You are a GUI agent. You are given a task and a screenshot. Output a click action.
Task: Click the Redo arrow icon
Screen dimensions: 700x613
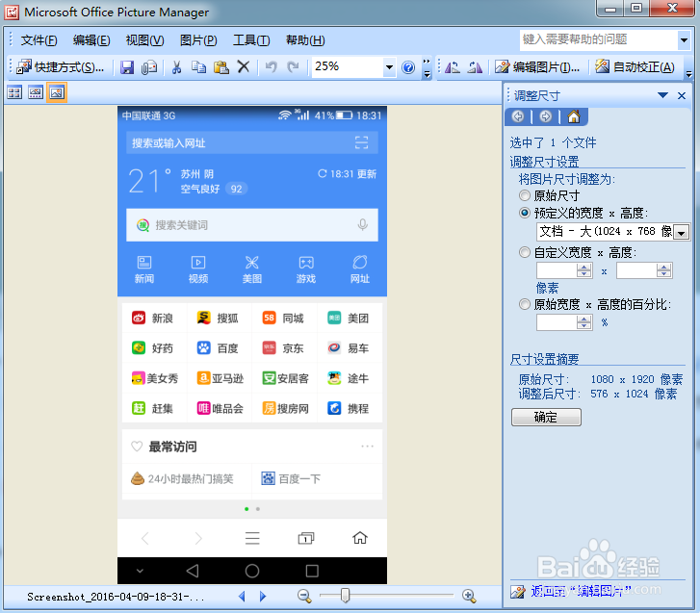coord(293,67)
